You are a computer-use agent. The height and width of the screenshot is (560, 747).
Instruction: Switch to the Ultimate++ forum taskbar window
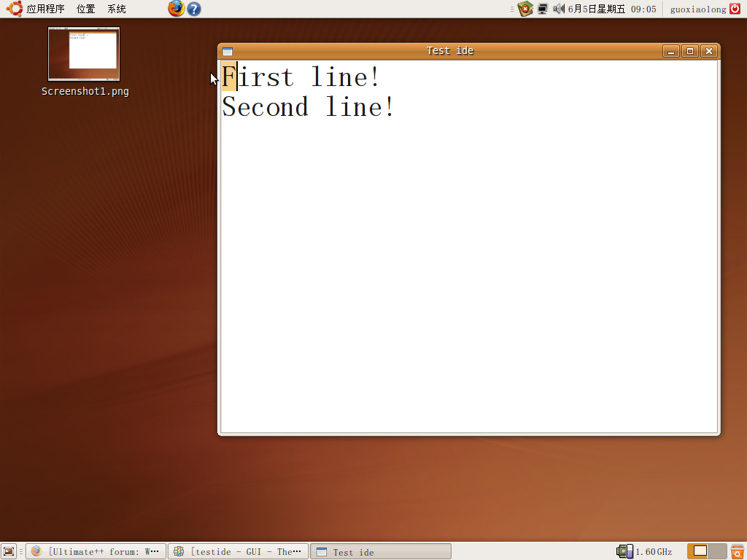(x=96, y=551)
